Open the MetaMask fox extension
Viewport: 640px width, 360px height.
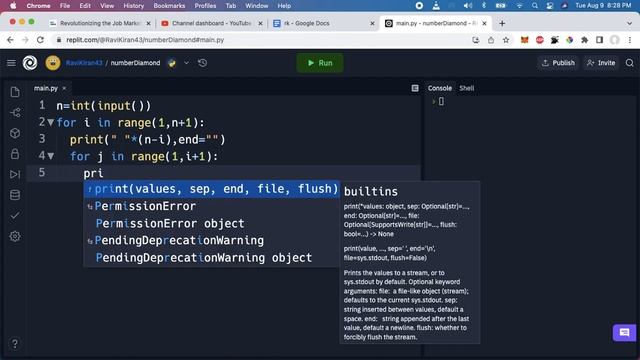click(524, 40)
